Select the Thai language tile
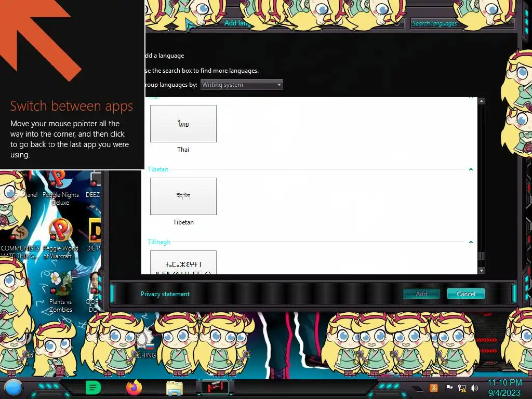The width and height of the screenshot is (532, 399). pyautogui.click(x=183, y=124)
